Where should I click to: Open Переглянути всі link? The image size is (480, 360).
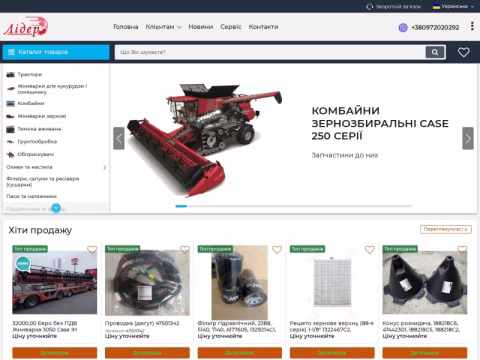(x=446, y=229)
